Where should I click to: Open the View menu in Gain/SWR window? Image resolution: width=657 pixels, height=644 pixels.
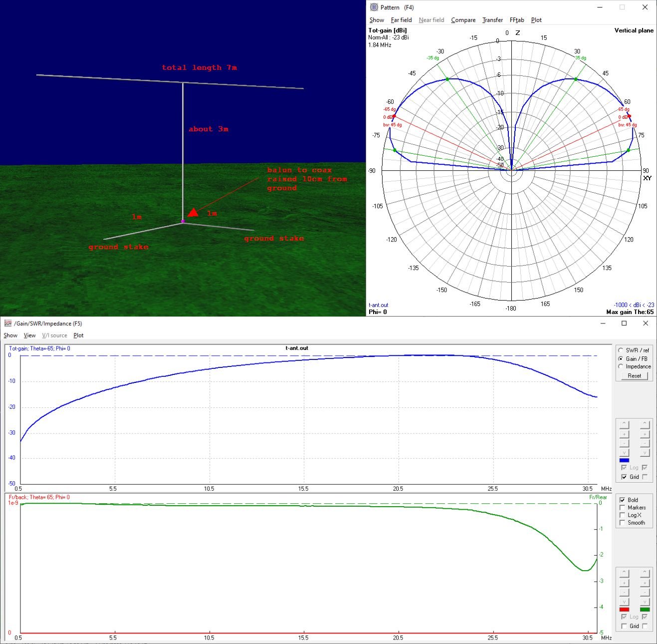[29, 335]
